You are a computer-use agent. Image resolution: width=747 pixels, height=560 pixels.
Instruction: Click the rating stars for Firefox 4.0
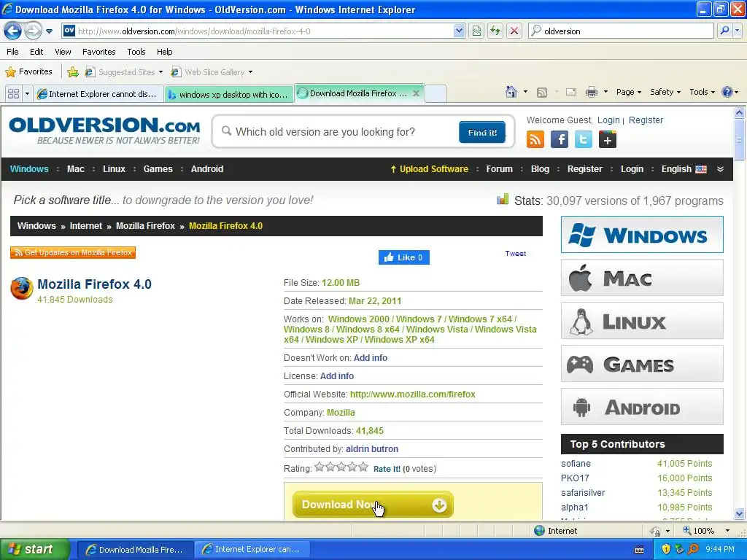pos(341,467)
